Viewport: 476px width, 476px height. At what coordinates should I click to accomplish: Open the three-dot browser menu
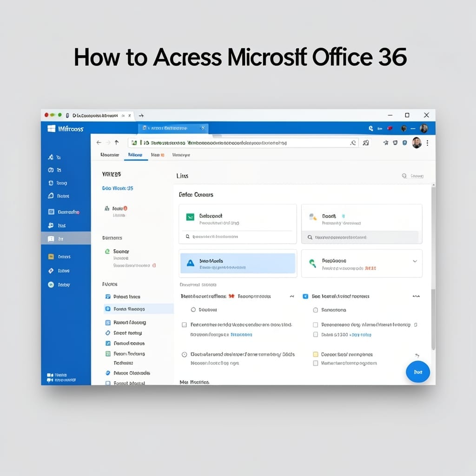[428, 143]
